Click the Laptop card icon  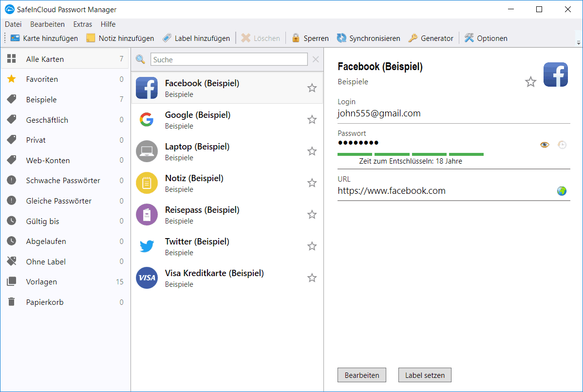(x=147, y=151)
